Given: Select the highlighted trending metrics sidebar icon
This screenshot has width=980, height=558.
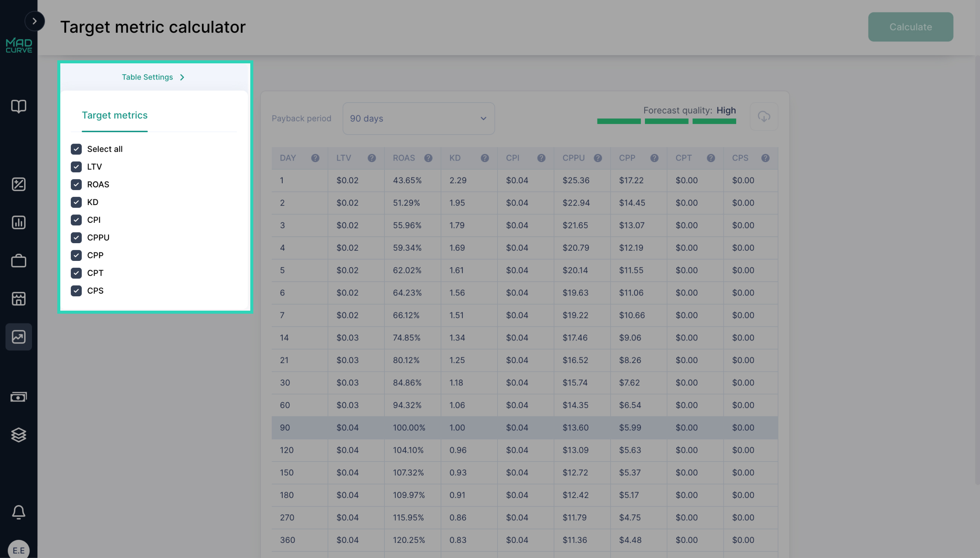Looking at the screenshot, I should click(19, 336).
